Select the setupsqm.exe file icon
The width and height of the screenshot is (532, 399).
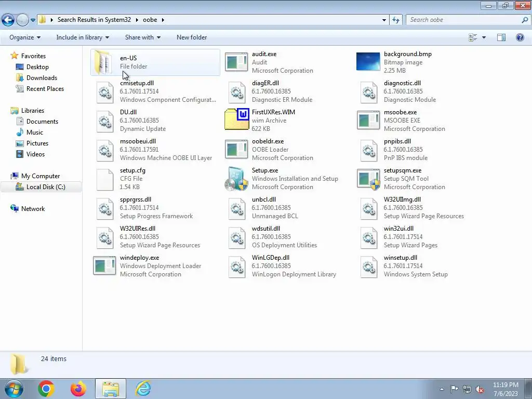[368, 179]
